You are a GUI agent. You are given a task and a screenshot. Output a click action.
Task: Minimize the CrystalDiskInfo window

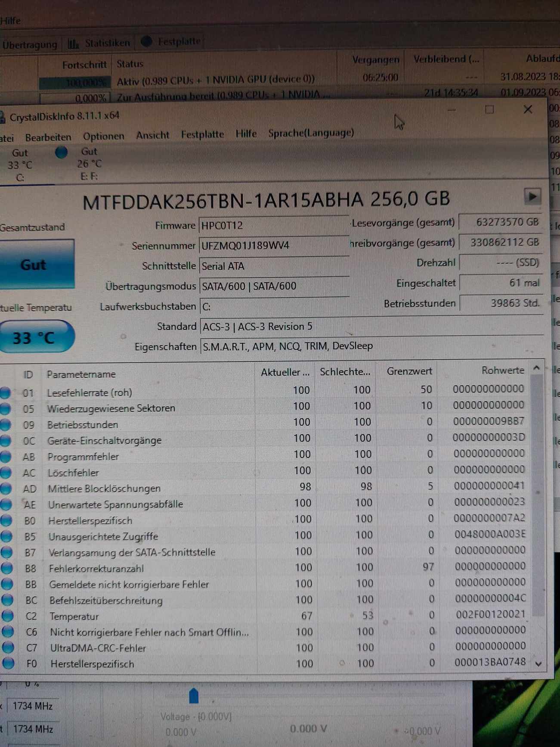point(452,110)
